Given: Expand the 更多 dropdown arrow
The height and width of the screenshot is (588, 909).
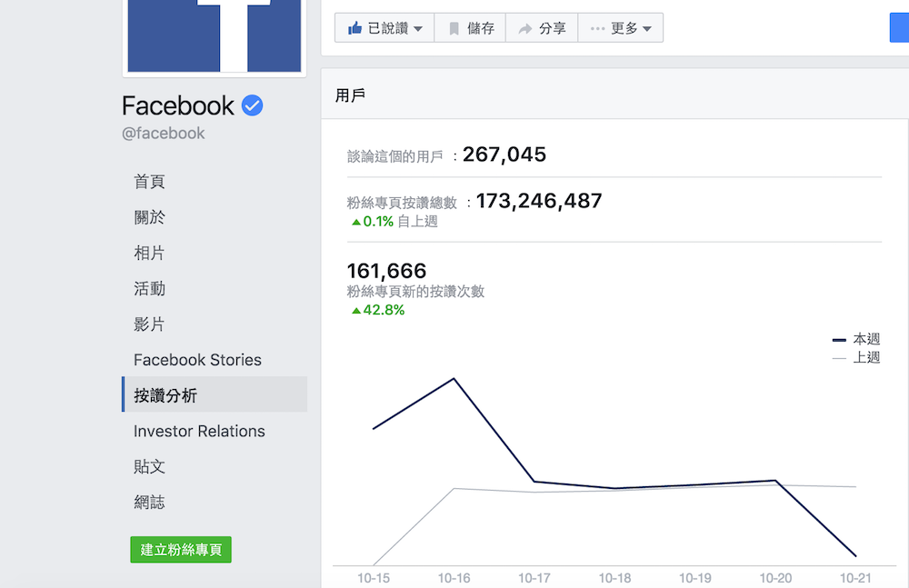Looking at the screenshot, I should 647,28.
